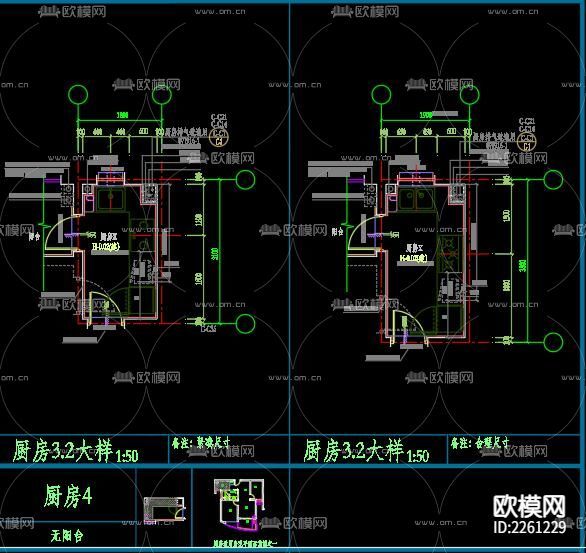Pick the small kitchen plan thumbnail beside 厨房4
This screenshot has width=586, height=553.
click(164, 510)
